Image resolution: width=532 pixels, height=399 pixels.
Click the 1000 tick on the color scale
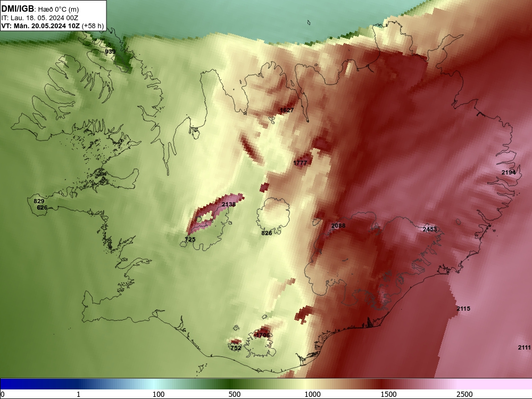click(312, 394)
